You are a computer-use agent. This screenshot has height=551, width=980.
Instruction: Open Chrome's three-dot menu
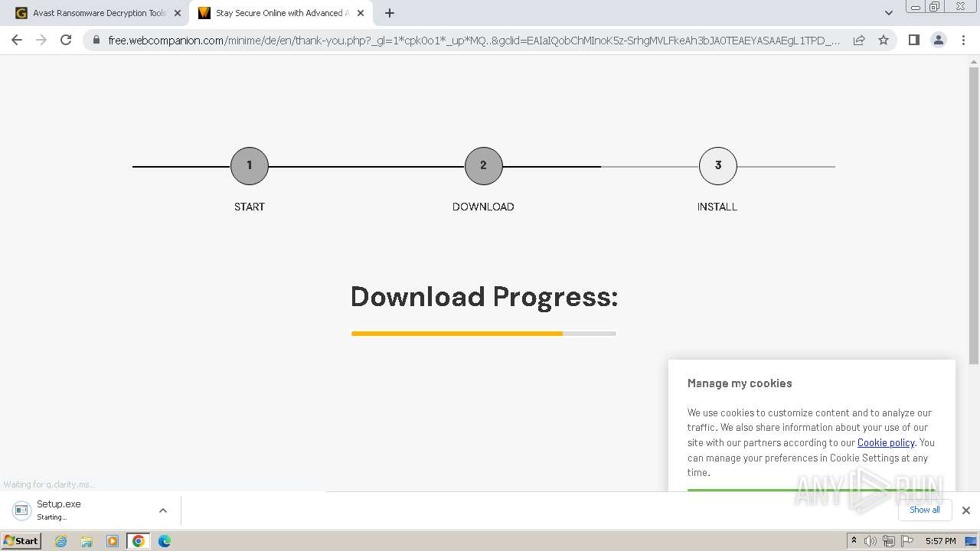tap(963, 40)
